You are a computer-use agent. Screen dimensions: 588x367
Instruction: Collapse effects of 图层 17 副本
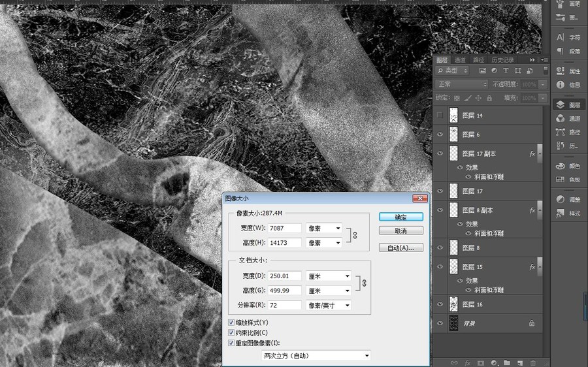(x=540, y=153)
